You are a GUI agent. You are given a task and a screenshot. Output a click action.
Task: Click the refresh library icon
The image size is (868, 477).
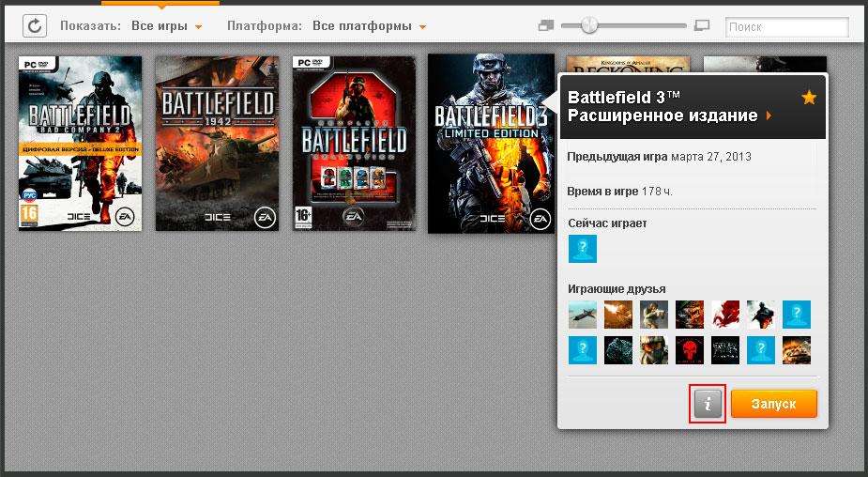click(35, 26)
